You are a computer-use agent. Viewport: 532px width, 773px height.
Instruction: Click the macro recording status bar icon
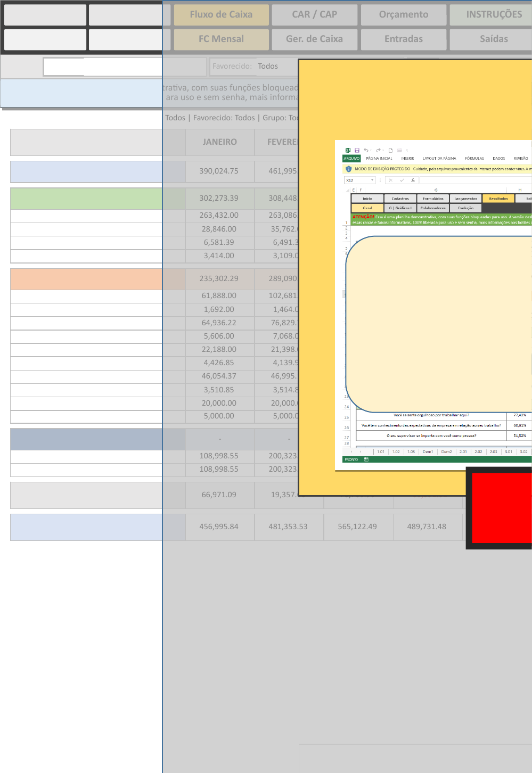[366, 459]
